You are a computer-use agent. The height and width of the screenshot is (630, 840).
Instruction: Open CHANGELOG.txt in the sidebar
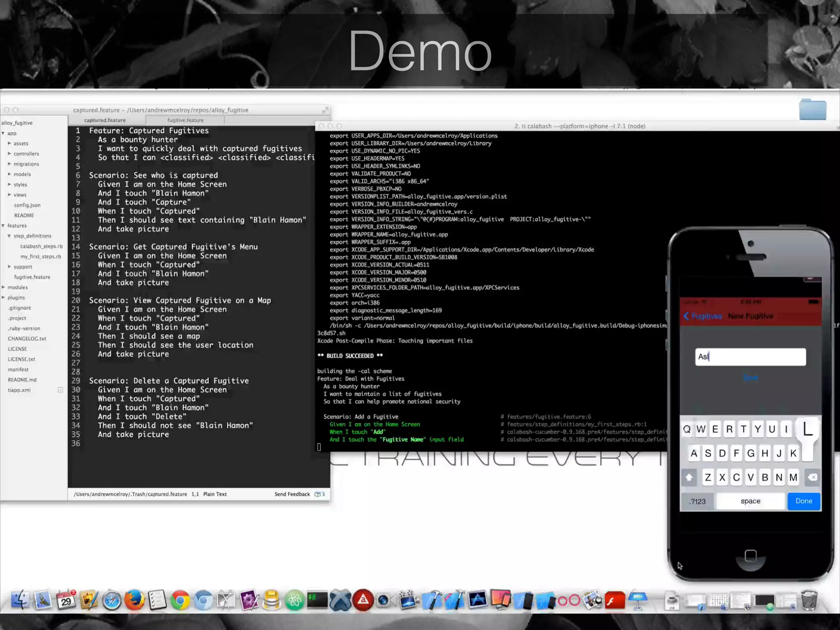click(27, 339)
